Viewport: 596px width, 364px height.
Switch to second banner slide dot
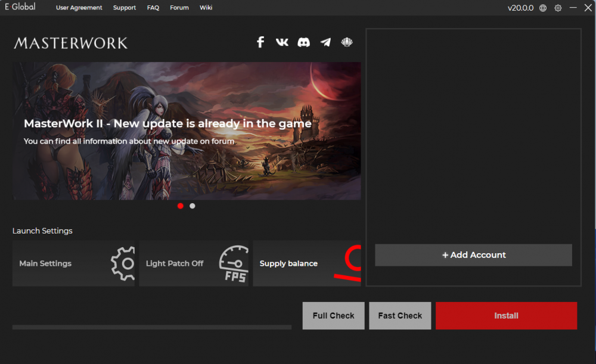tap(192, 206)
